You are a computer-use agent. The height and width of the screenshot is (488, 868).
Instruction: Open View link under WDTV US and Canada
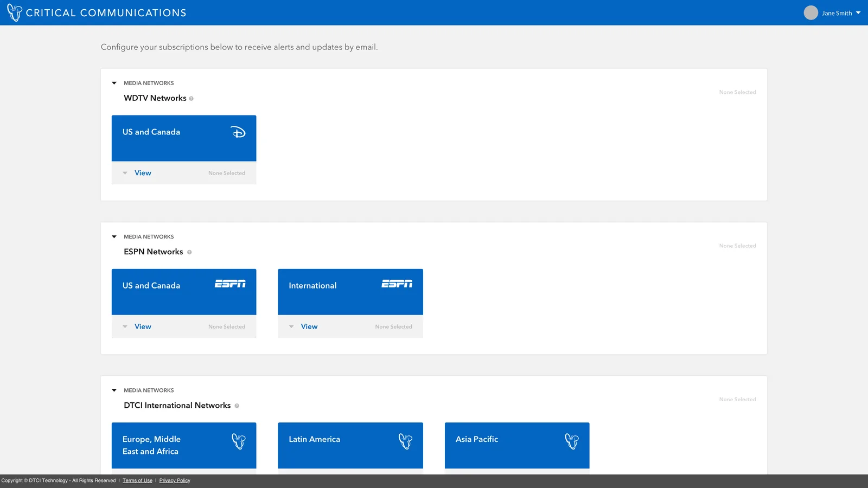point(143,173)
